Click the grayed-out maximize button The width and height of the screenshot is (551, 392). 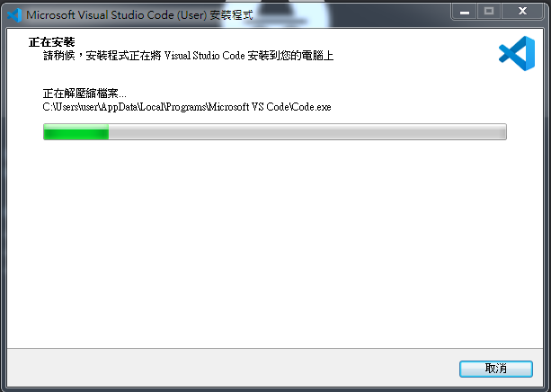(x=489, y=12)
